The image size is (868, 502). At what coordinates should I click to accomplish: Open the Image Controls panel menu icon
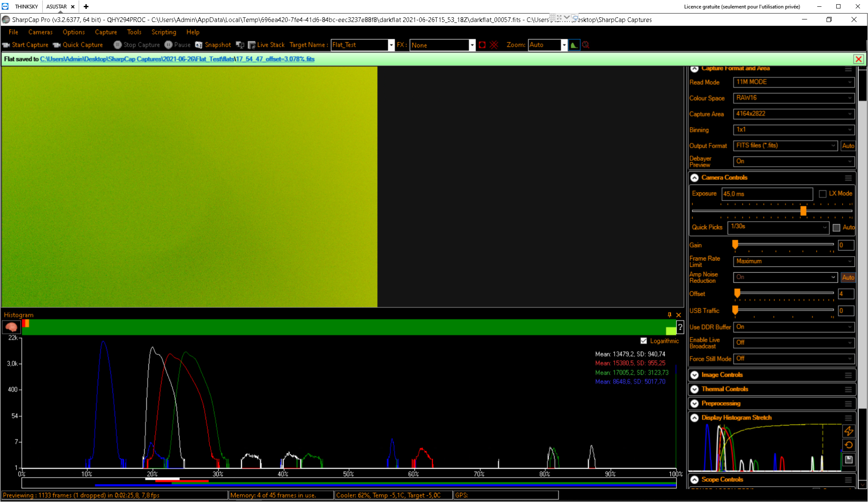tap(848, 375)
